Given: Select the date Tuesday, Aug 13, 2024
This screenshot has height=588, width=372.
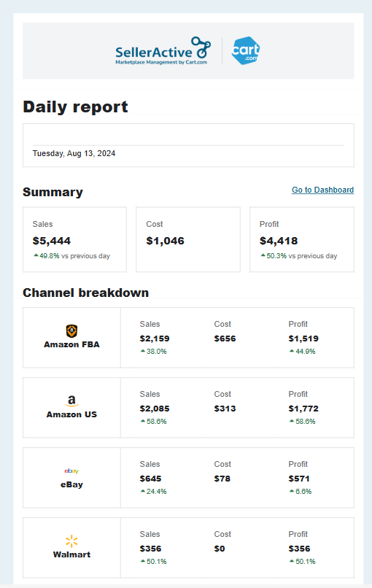Looking at the screenshot, I should coord(74,153).
